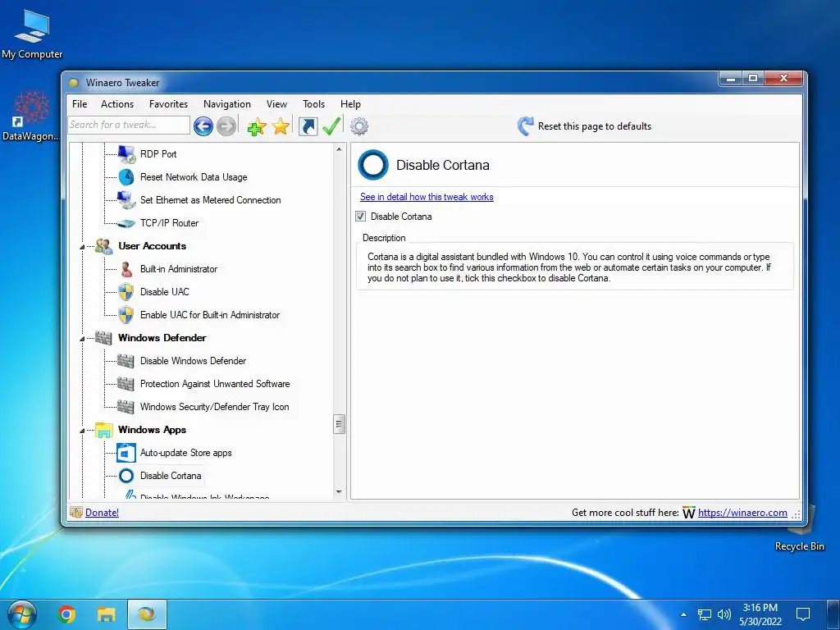840x630 pixels.
Task: Click the blue shortcut arrow toolbar icon
Action: (x=308, y=126)
